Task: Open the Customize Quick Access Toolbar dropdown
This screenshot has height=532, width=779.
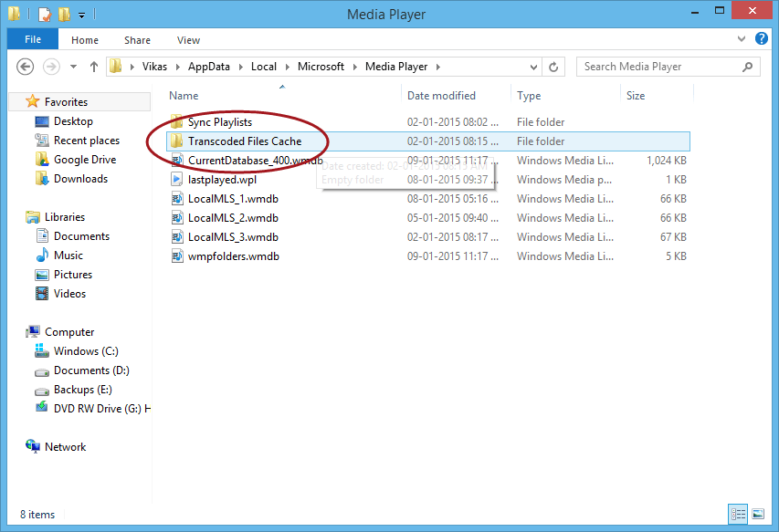Action: tap(81, 15)
